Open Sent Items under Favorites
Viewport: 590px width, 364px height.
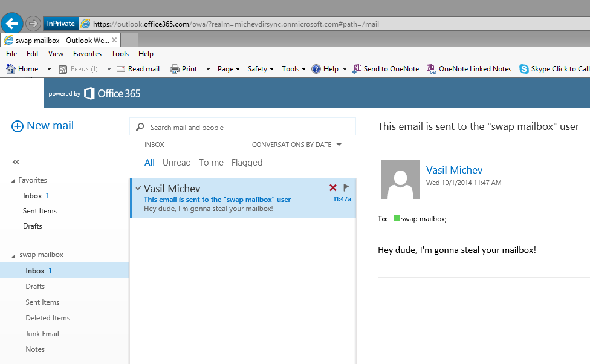click(x=39, y=211)
